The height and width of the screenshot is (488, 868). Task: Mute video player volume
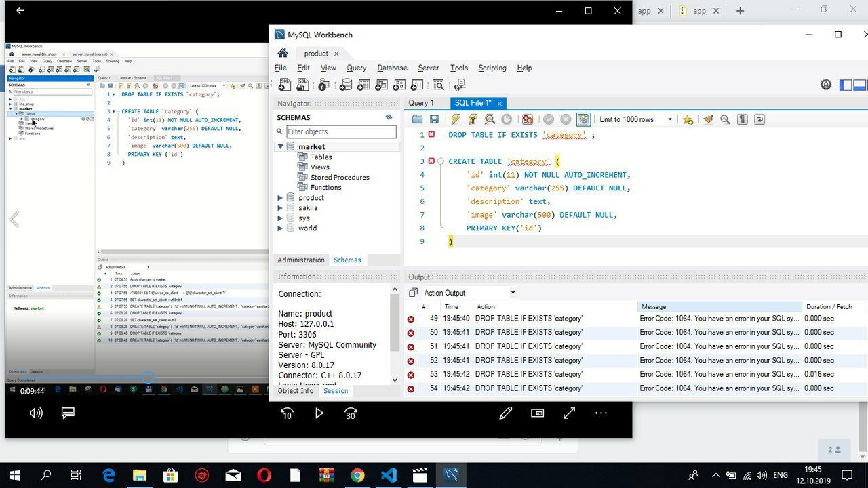point(36,413)
